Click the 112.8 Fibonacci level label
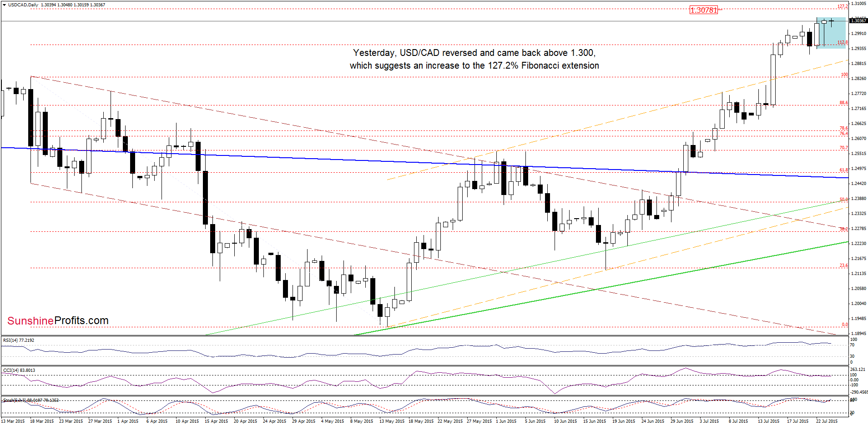Viewport: 868px width, 425px height. point(843,42)
